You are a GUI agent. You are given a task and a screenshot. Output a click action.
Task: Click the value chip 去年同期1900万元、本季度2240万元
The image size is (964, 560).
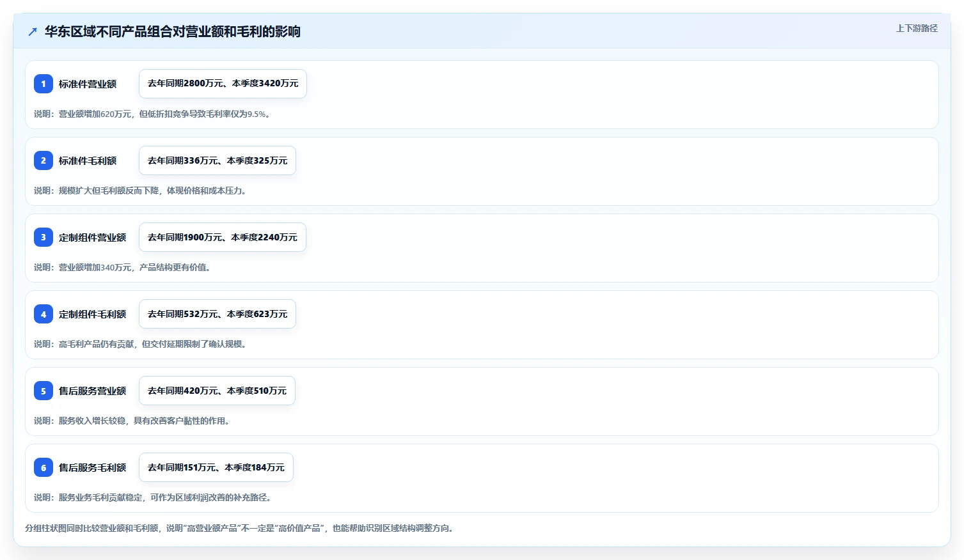click(223, 237)
